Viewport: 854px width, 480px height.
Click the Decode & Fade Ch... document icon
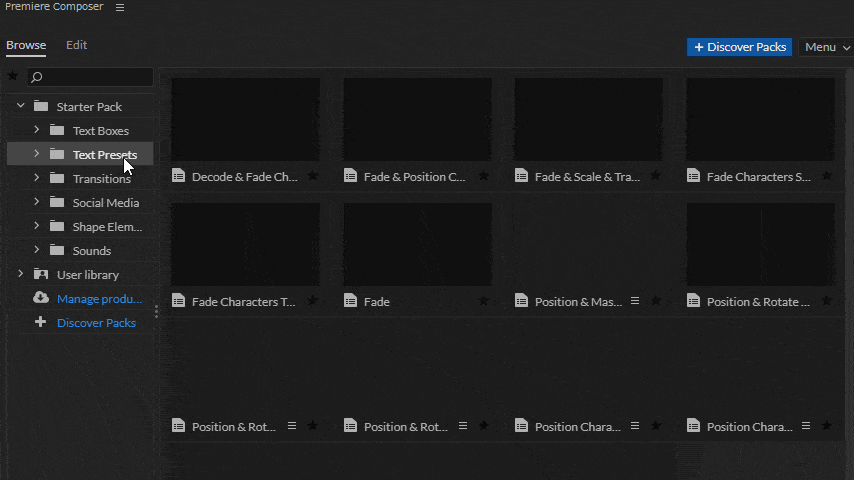pyautogui.click(x=179, y=175)
